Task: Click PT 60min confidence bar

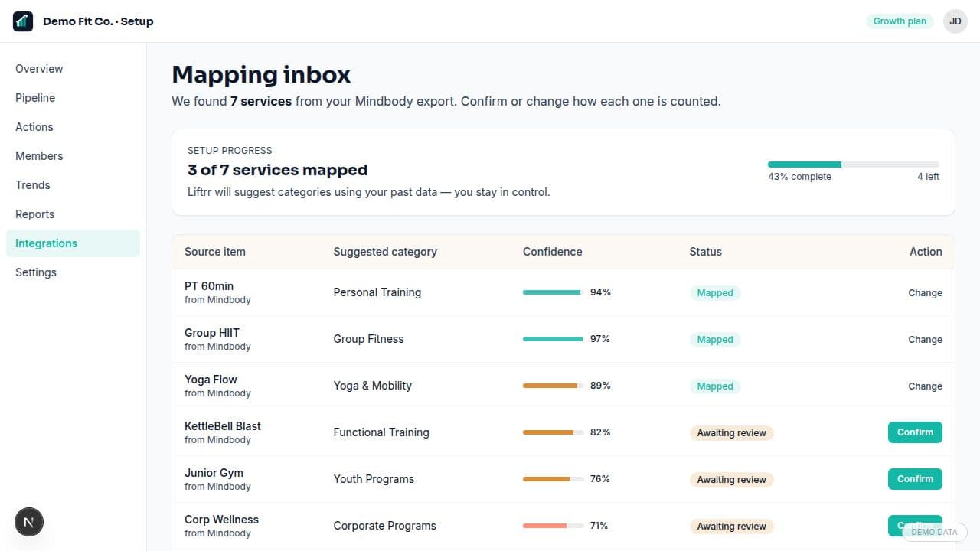Action: point(553,292)
